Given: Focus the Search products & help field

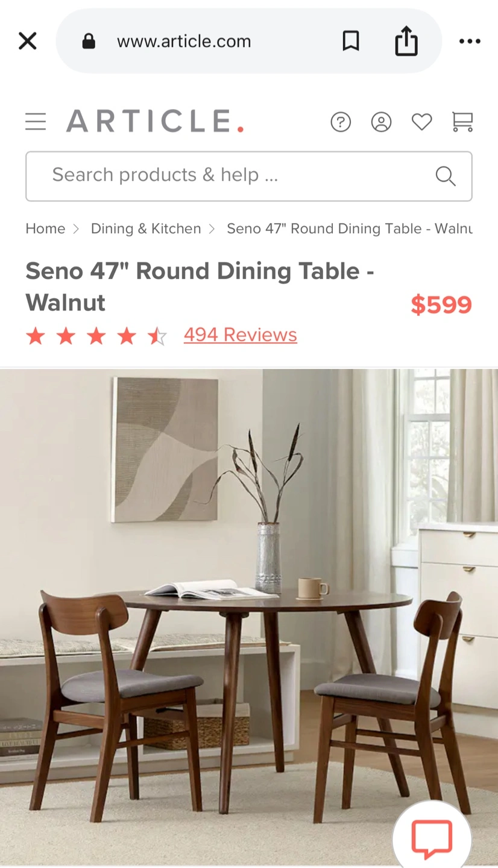Looking at the screenshot, I should pos(249,176).
